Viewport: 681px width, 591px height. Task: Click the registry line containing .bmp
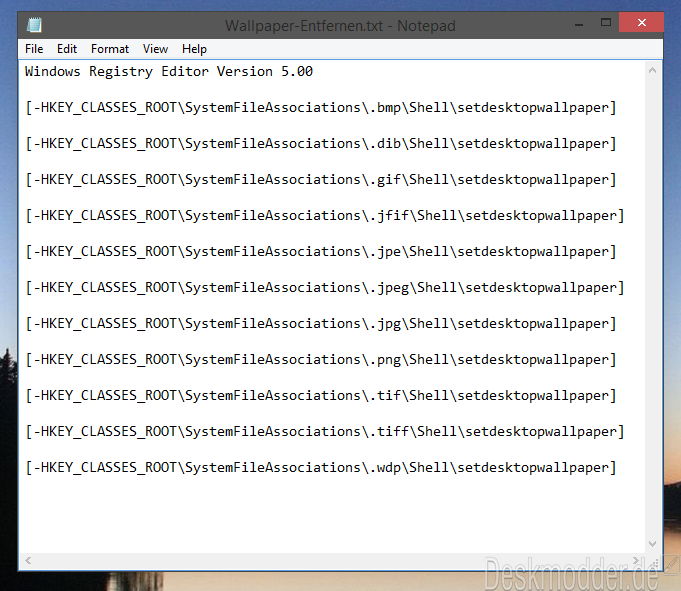click(321, 107)
